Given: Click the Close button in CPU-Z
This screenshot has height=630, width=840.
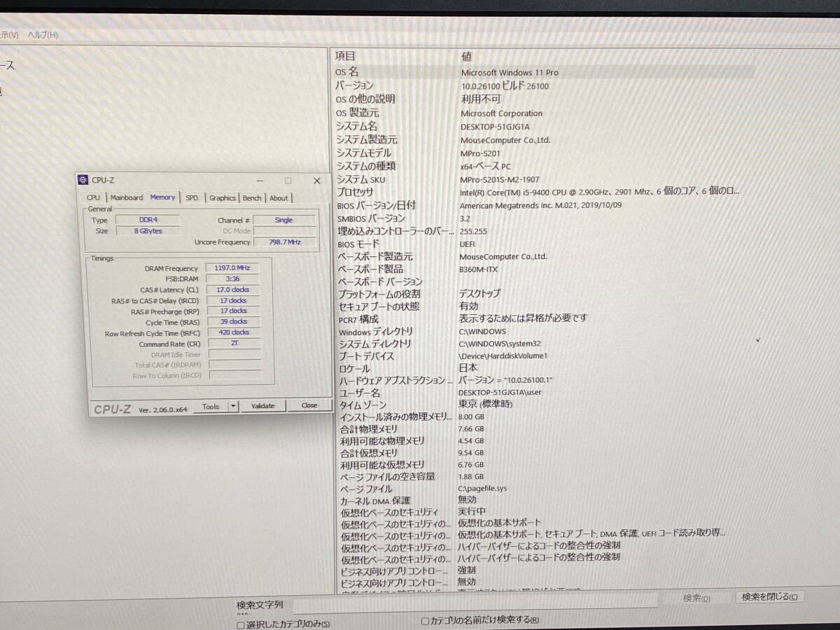Looking at the screenshot, I should point(309,405).
